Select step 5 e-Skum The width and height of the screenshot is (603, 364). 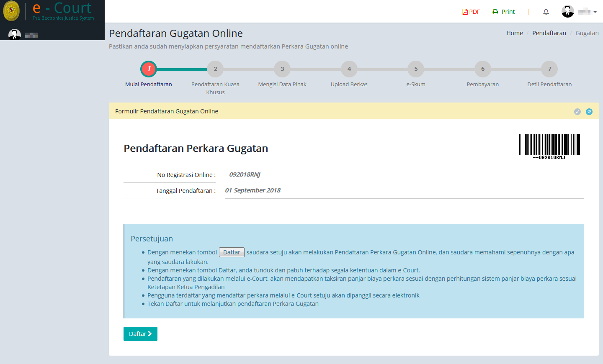click(416, 69)
